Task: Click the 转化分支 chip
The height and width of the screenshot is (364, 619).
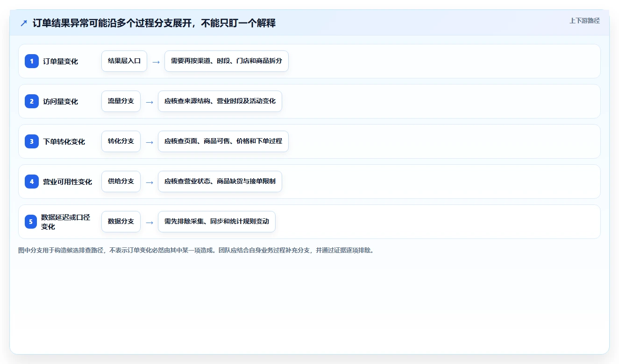Action: click(121, 141)
